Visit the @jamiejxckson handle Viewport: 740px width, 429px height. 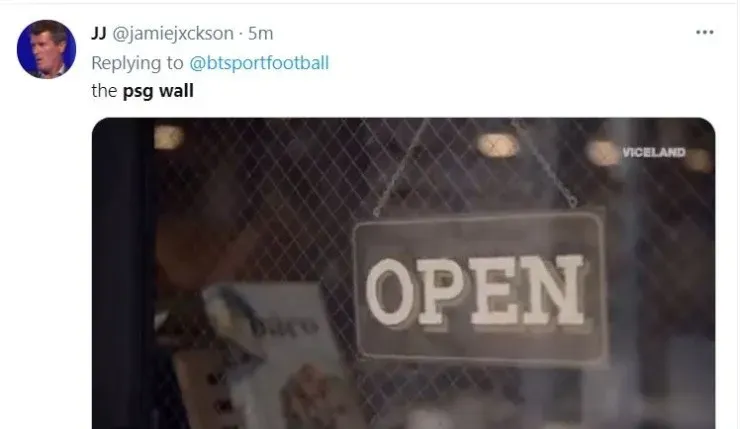[x=173, y=34]
